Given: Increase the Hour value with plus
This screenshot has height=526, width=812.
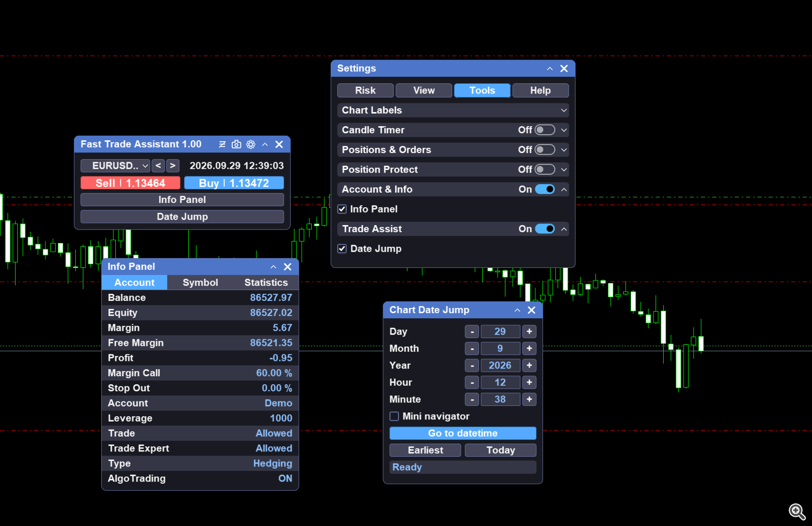Looking at the screenshot, I should (x=529, y=383).
